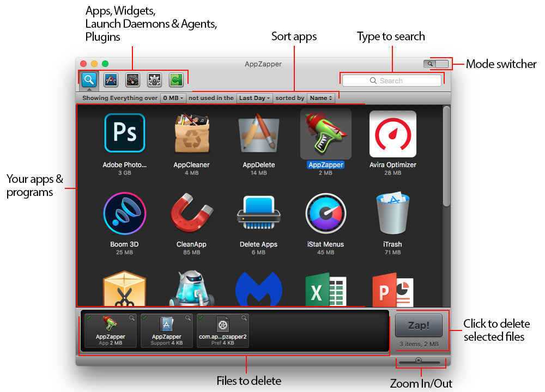Click the 'iStat Menus' name label
The height and width of the screenshot is (392, 545).
326,244
